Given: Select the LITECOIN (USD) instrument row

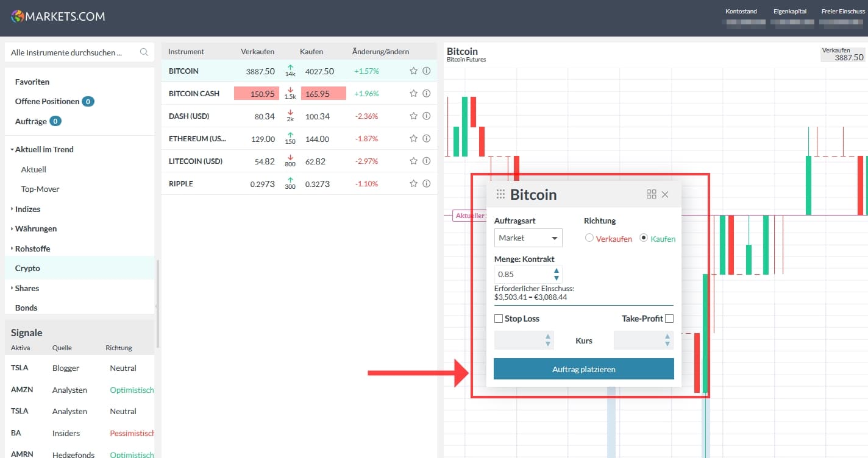Looking at the screenshot, I should tap(299, 161).
